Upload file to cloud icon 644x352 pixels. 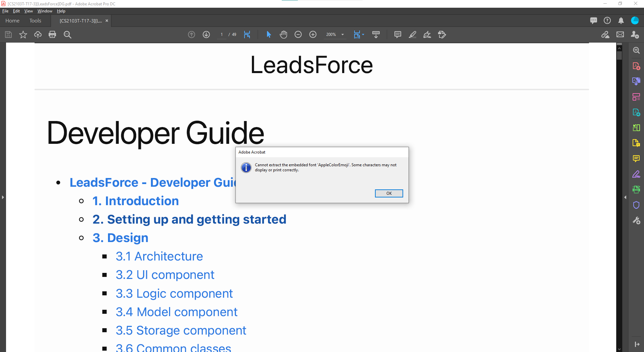pos(38,35)
